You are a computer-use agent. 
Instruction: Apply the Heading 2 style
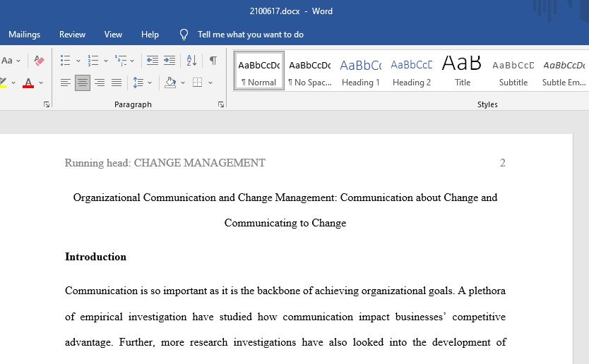click(x=412, y=71)
